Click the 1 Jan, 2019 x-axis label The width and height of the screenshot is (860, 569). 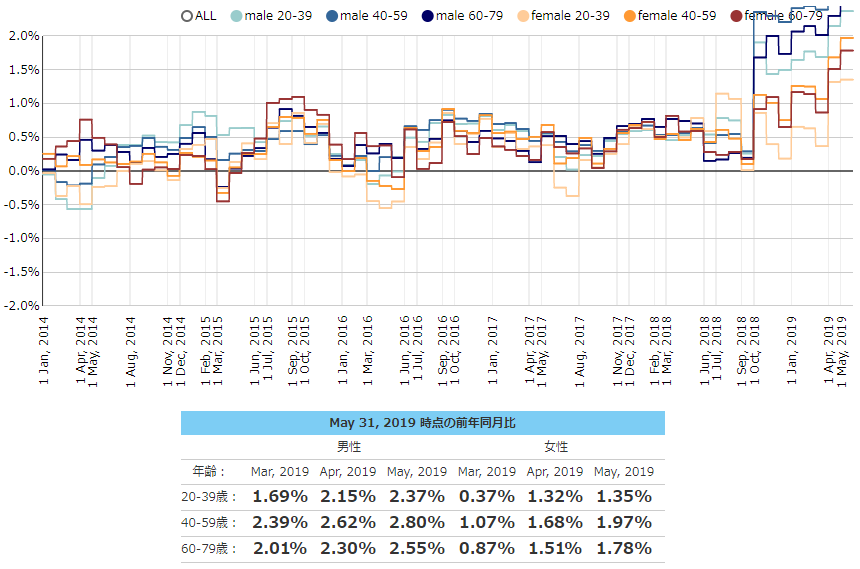pos(792,355)
